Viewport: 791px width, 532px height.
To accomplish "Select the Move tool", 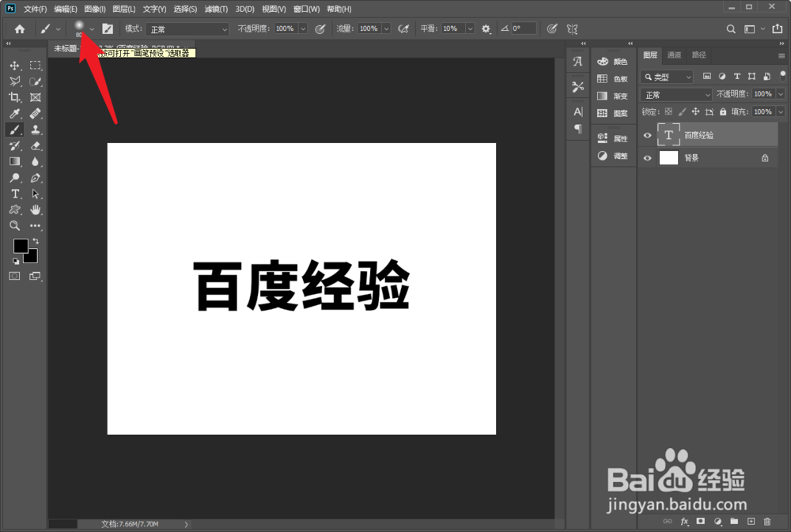I will click(x=14, y=65).
